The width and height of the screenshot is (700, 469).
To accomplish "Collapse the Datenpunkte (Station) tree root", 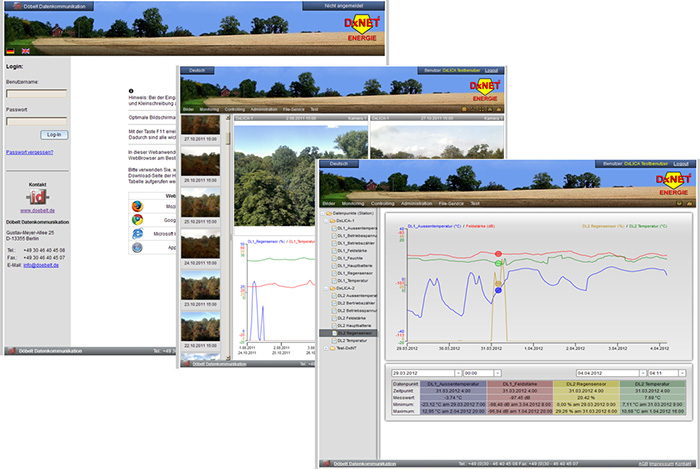I will 323,213.
